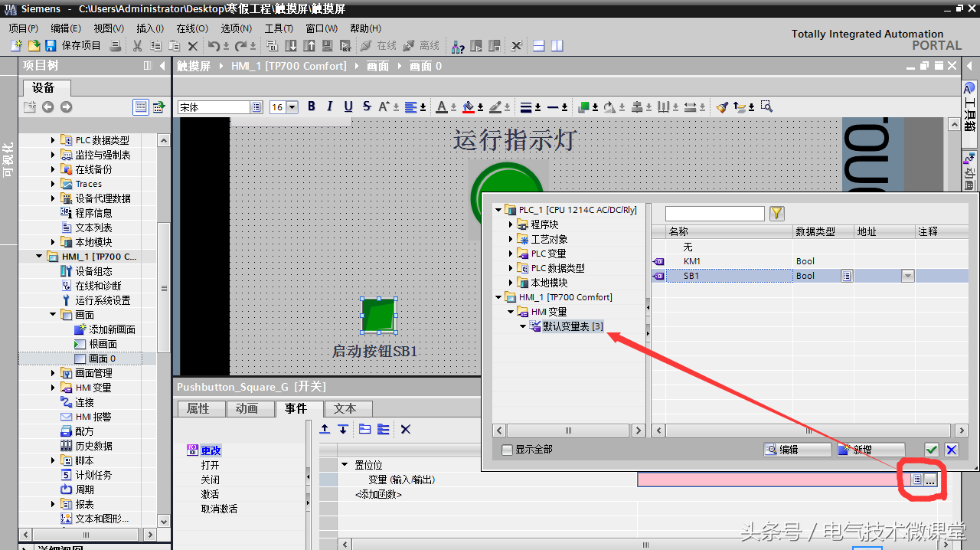Select KM1 tag row
The image size is (980, 550).
click(x=809, y=261)
